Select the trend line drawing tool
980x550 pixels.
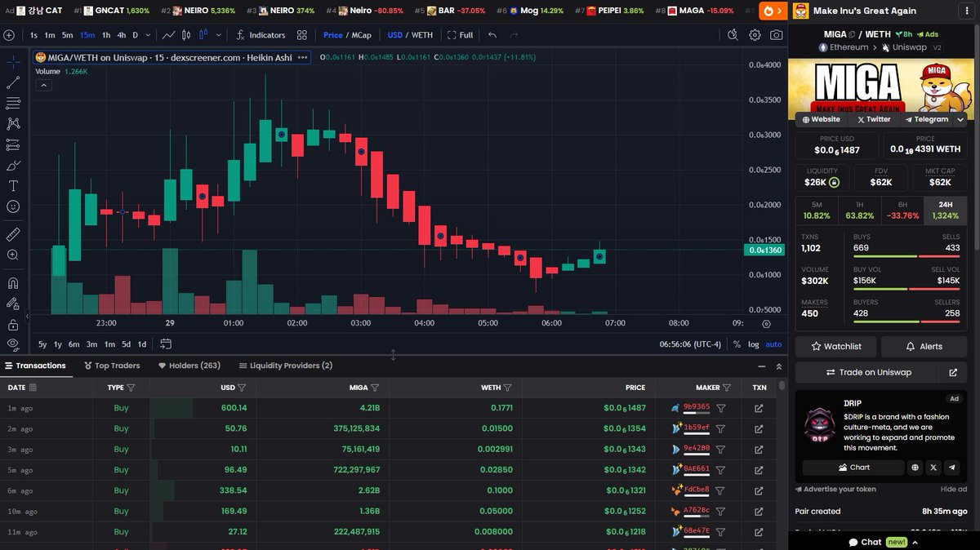click(13, 82)
